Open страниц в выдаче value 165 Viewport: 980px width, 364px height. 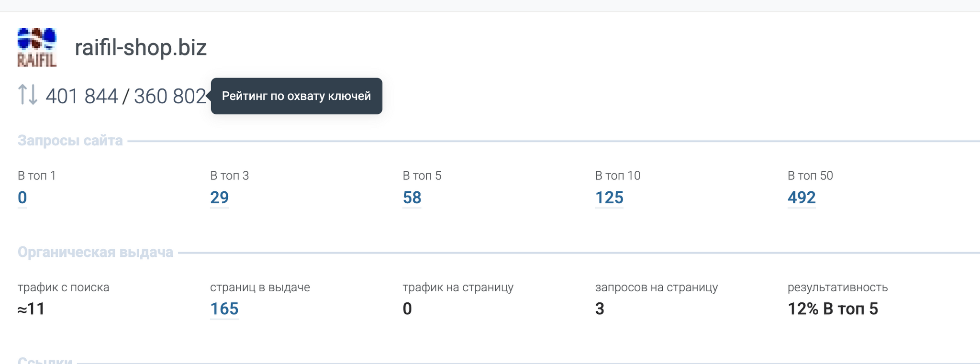pos(224,309)
